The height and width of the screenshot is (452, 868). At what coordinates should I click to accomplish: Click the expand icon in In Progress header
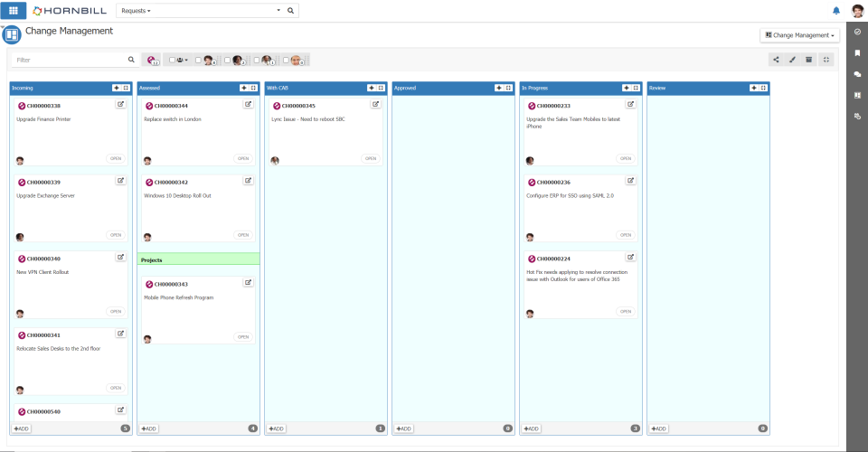[636, 88]
